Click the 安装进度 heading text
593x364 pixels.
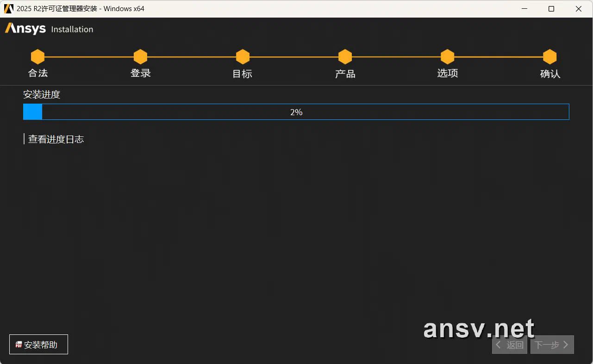tap(42, 95)
